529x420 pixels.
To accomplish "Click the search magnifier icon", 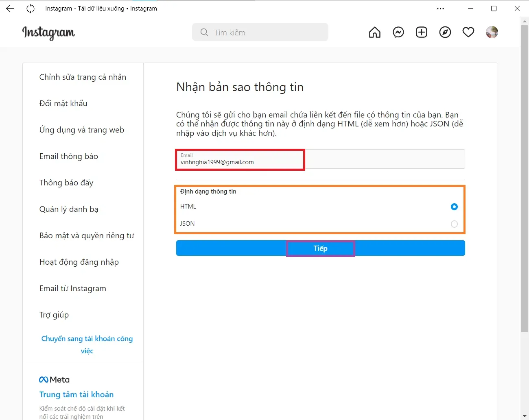I will (x=204, y=33).
